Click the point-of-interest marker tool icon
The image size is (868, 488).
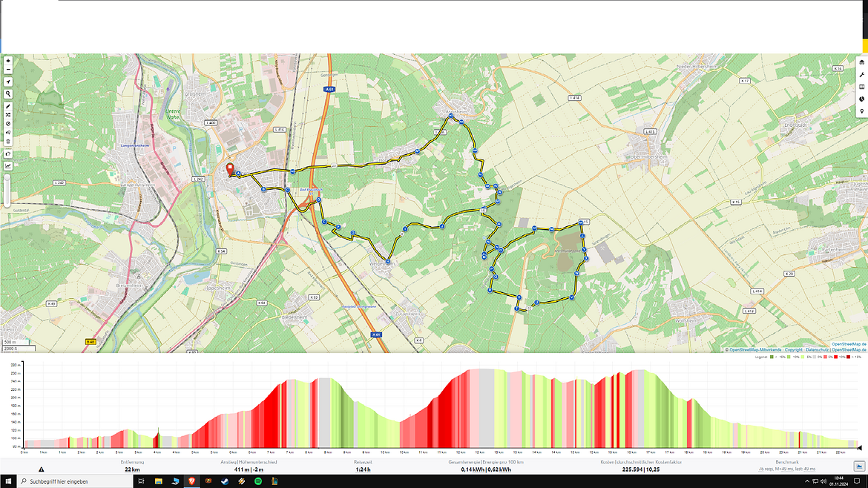pyautogui.click(x=7, y=132)
